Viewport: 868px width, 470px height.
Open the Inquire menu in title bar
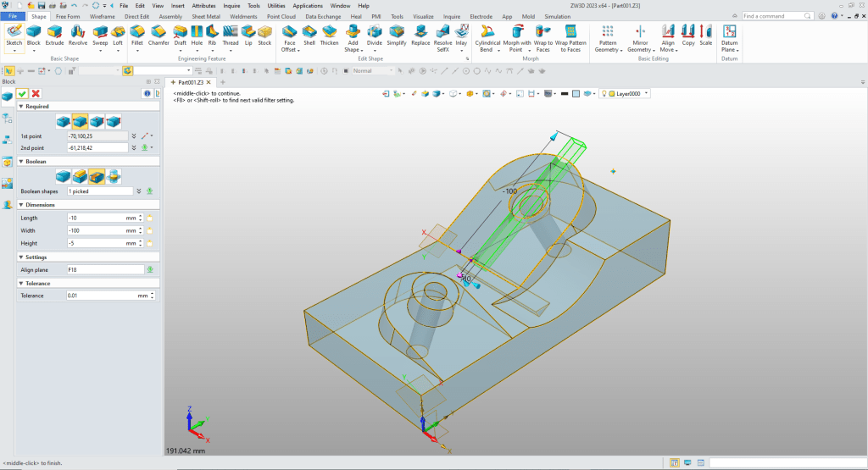(231, 5)
